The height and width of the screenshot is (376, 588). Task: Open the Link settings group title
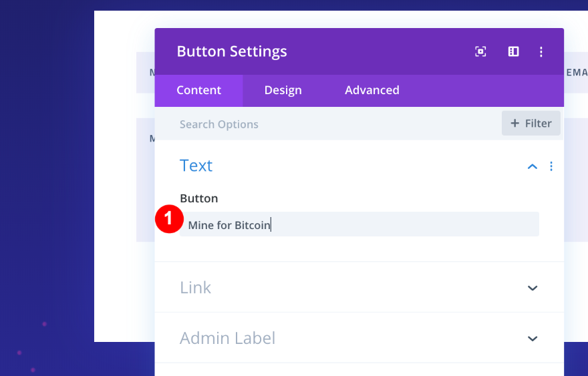click(x=195, y=288)
